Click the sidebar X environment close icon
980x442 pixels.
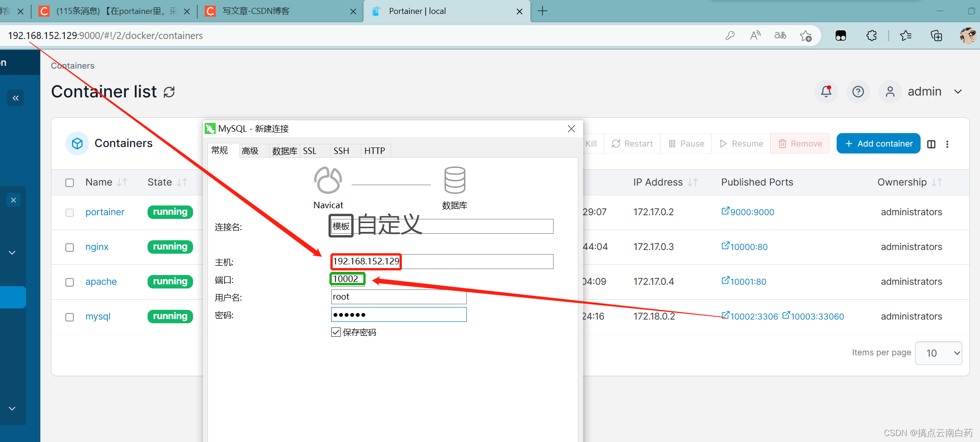[13, 200]
